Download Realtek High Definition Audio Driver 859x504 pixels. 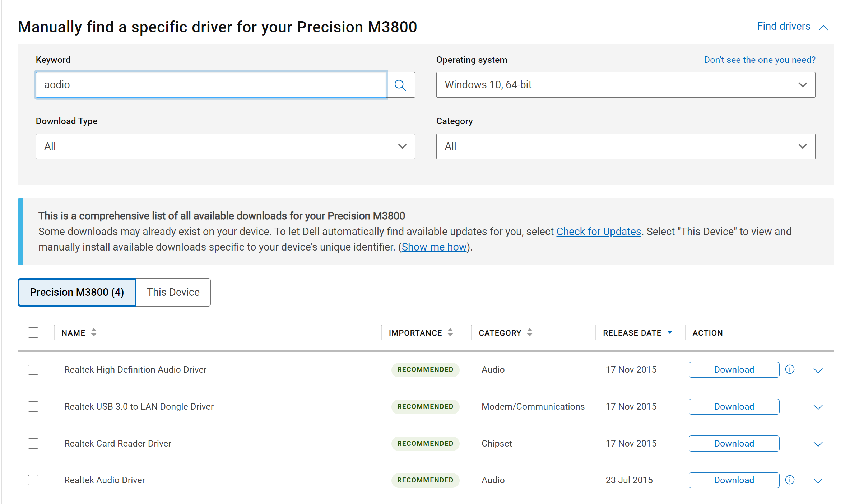(734, 370)
